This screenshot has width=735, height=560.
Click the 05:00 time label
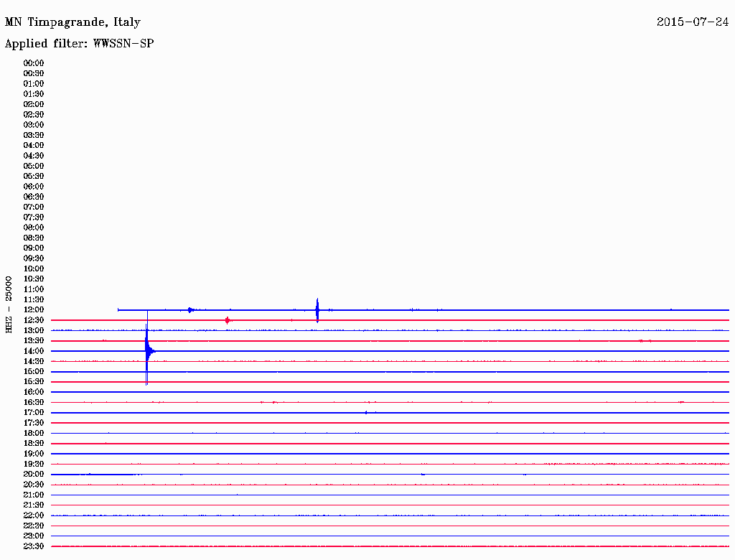coord(33,166)
